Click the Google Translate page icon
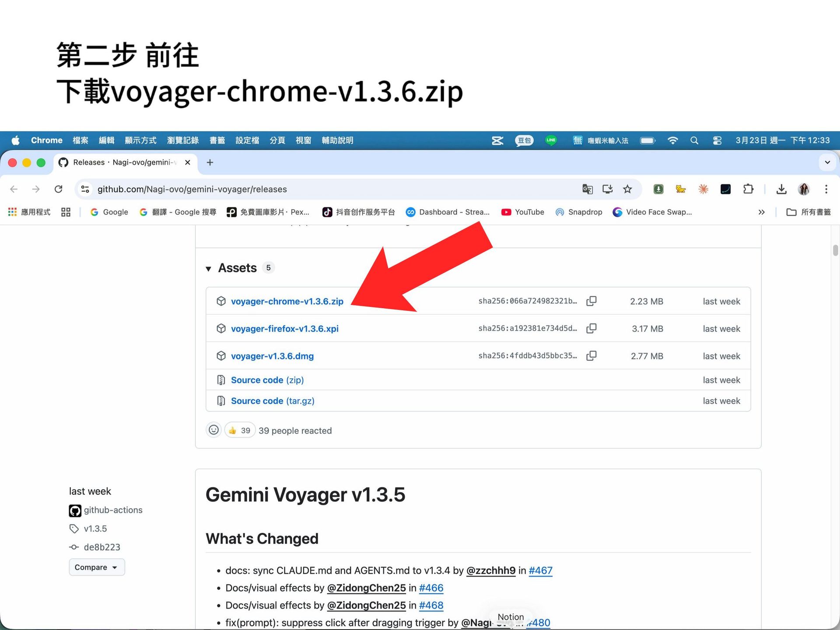This screenshot has width=840, height=630. [x=587, y=189]
